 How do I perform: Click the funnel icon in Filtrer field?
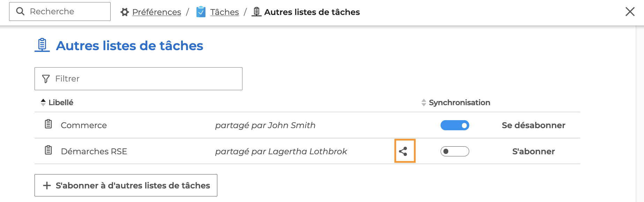(46, 79)
